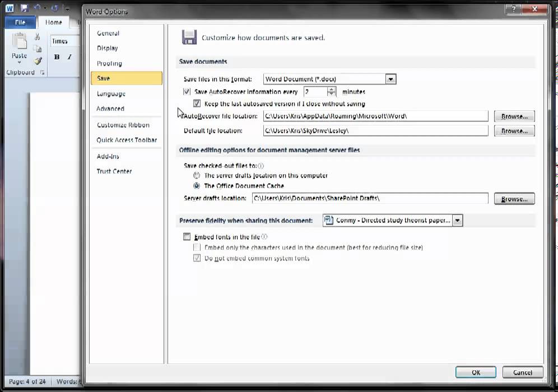Click Page 4 of 24 in status bar
558x392 pixels.
click(x=27, y=382)
